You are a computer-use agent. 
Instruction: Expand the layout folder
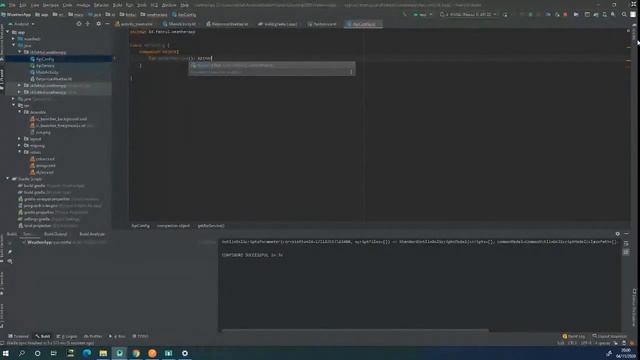(19, 139)
